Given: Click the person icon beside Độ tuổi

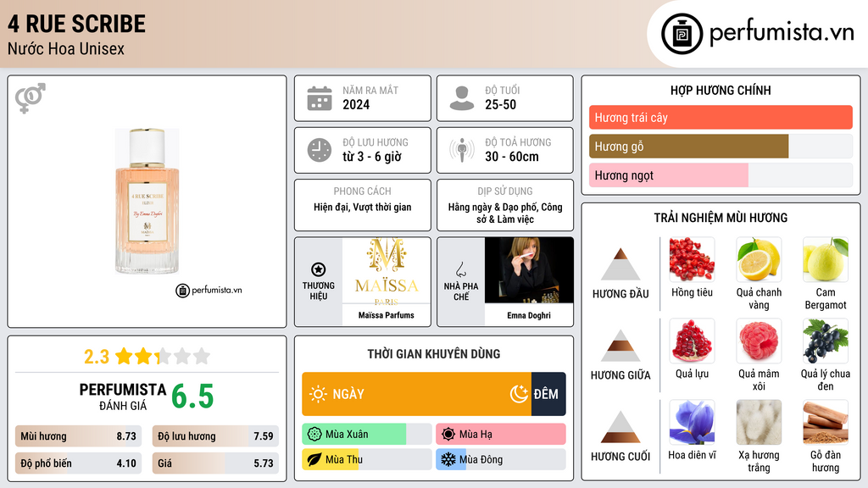Looking at the screenshot, I should point(462,98).
